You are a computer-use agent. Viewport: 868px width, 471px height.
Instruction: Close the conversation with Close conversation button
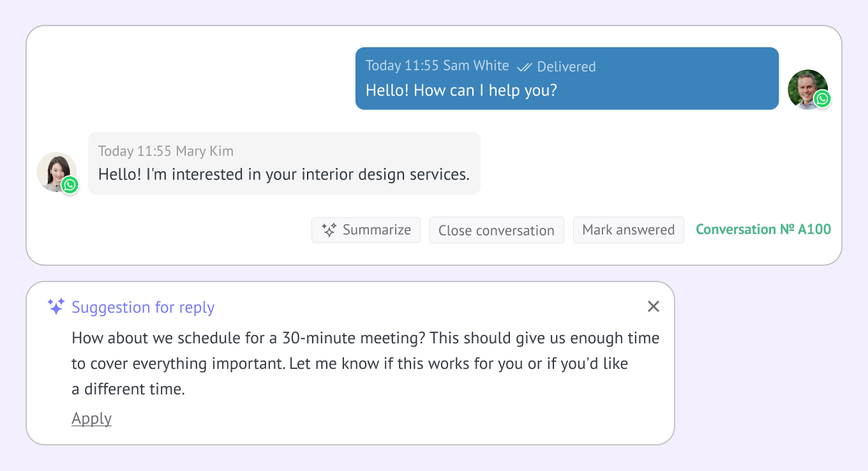pyautogui.click(x=497, y=230)
